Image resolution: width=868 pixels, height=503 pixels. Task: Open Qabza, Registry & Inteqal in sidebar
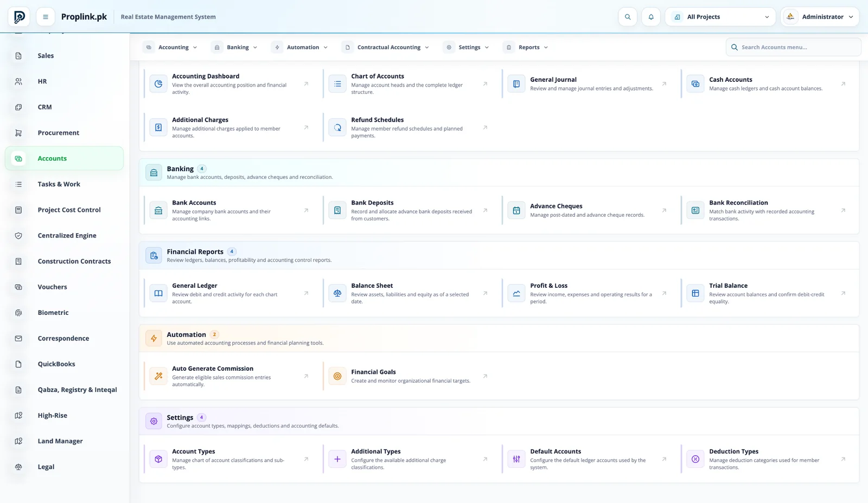pyautogui.click(x=64, y=390)
